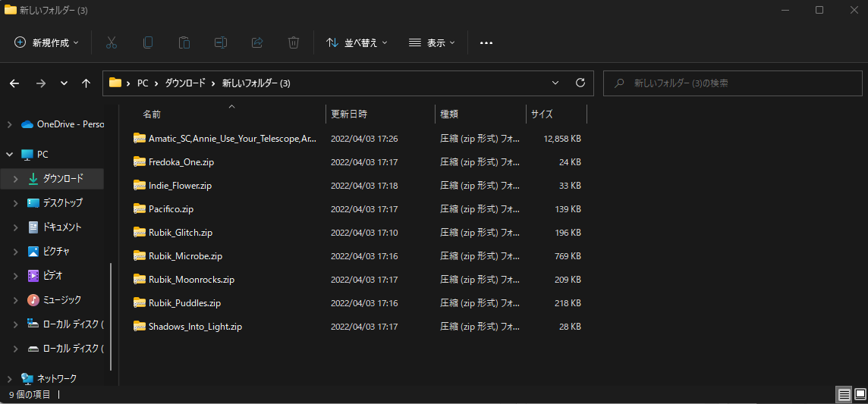Open the three-dot more options menu

tap(486, 42)
